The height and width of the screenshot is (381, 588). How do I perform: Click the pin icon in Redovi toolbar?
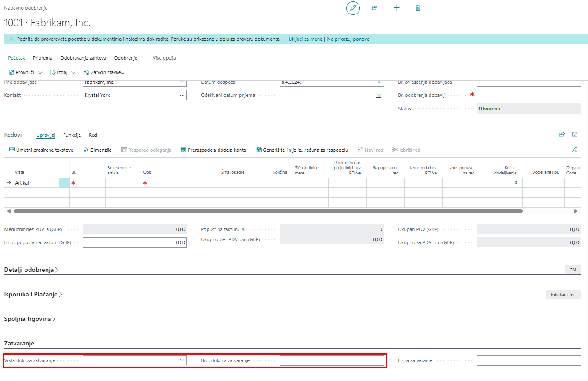pos(575,150)
